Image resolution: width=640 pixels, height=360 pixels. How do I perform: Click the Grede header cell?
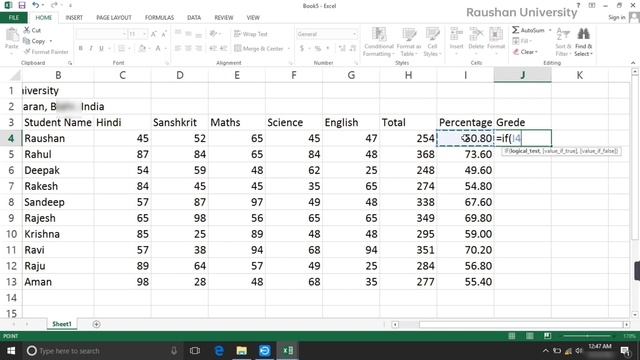pyautogui.click(x=522, y=122)
